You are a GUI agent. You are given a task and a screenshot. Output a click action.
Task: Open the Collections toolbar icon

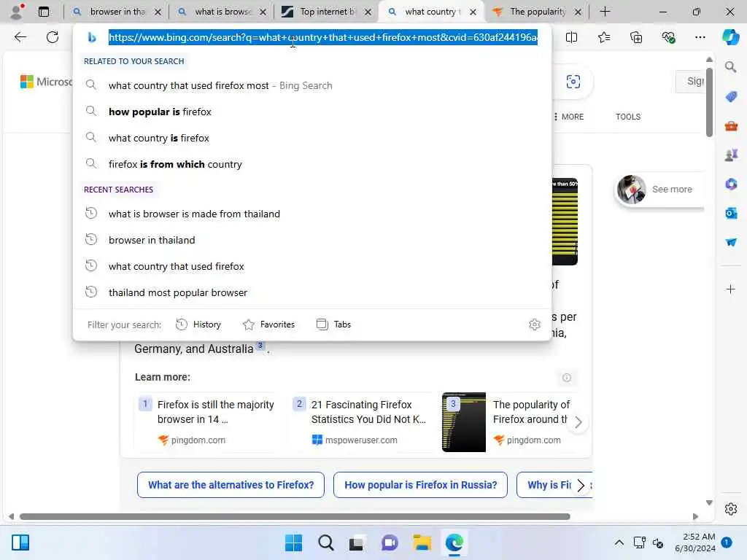[636, 37]
